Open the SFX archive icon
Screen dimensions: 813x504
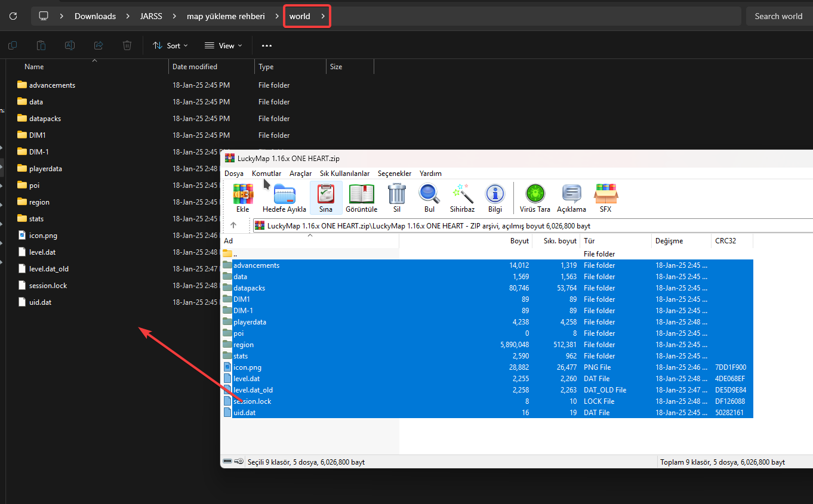pyautogui.click(x=605, y=197)
